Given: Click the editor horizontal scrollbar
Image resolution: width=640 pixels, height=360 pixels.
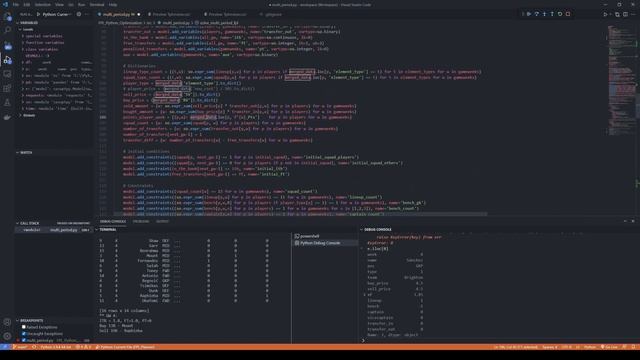Looking at the screenshot, I should pyautogui.click(x=300, y=214).
